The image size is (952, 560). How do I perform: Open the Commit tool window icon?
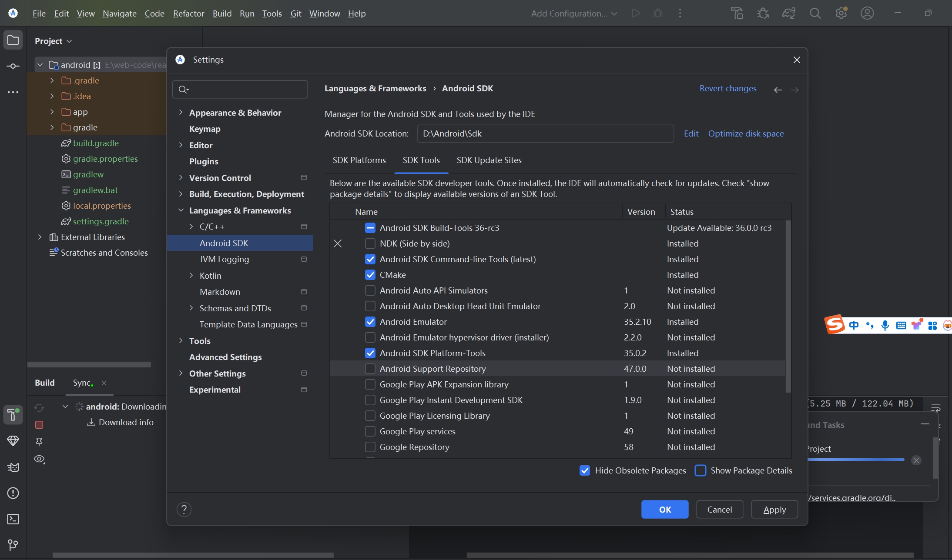13,66
